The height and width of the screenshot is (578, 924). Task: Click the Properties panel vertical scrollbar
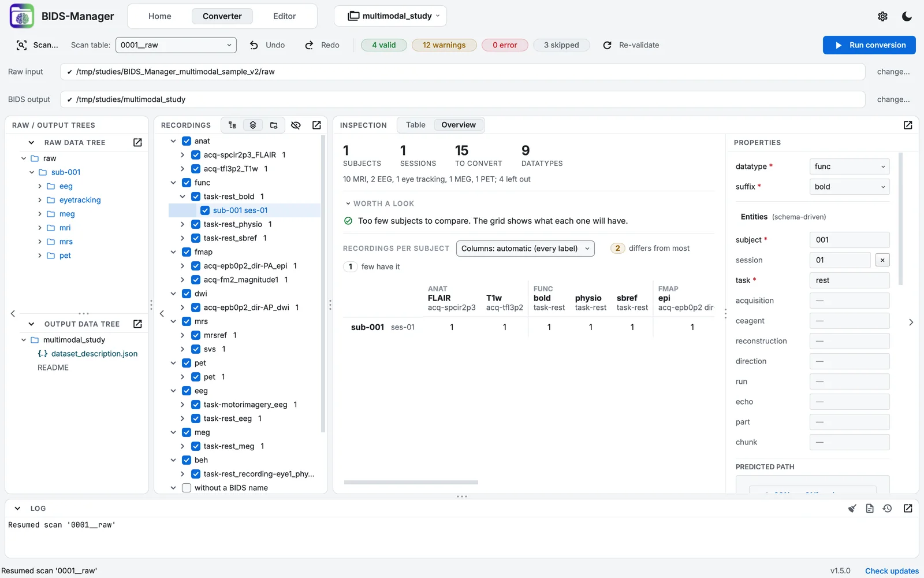click(900, 220)
